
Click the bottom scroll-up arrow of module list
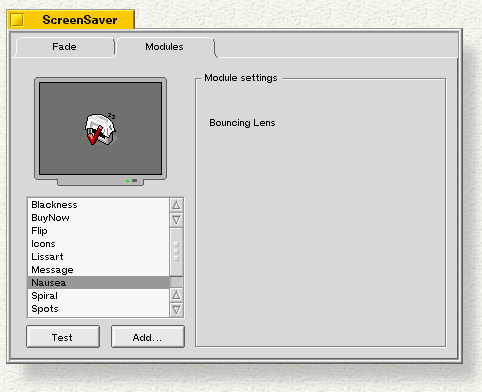(176, 295)
